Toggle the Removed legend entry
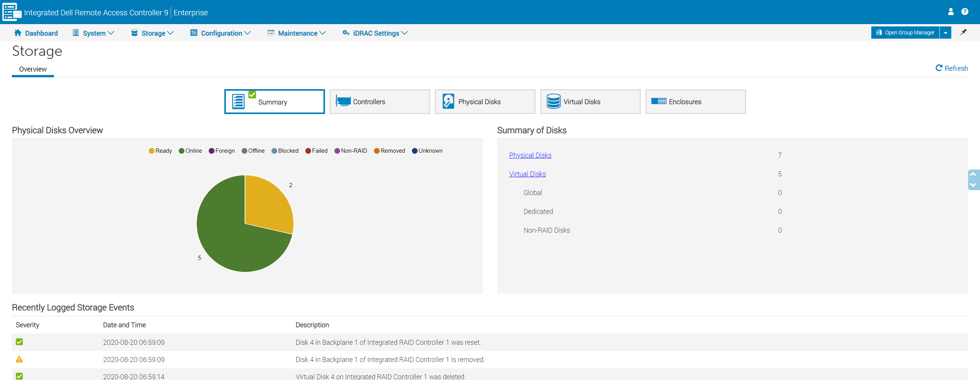 coord(390,151)
